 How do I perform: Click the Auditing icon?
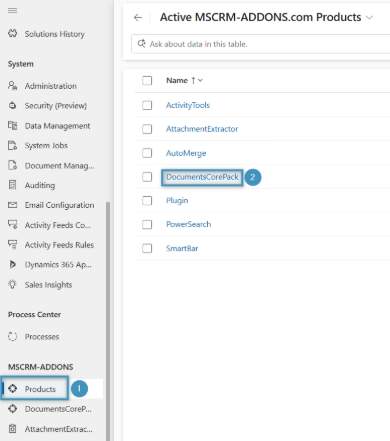[12, 185]
